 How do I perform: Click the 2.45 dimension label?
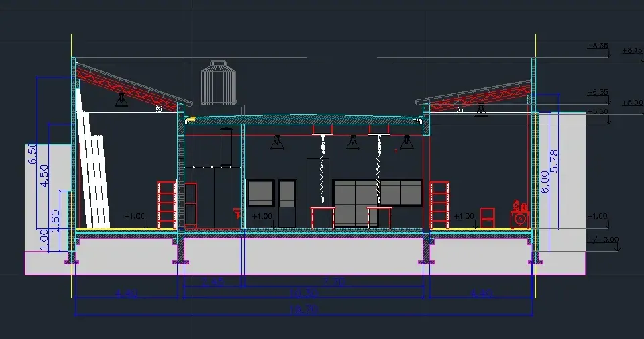[x=213, y=282]
